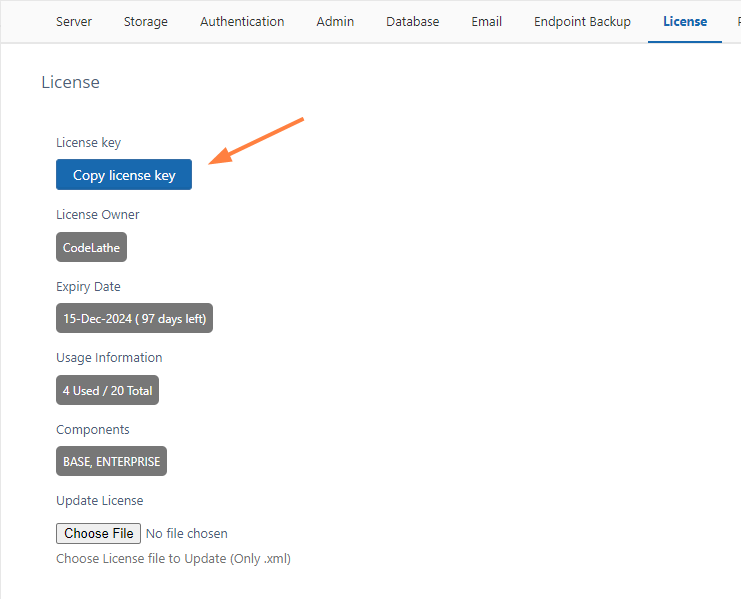Click the 'No file chosen' text
The image size is (741, 599).
pos(187,534)
